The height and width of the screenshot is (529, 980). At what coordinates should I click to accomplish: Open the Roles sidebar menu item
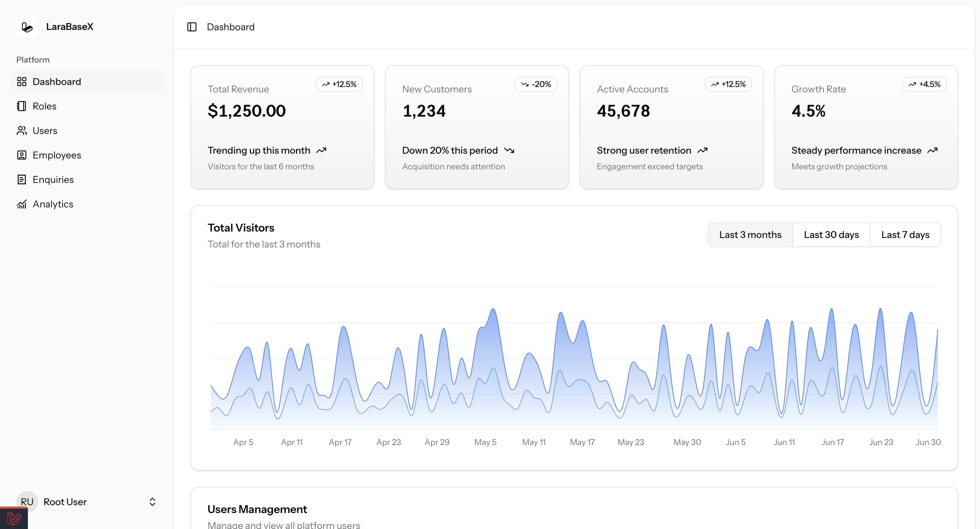(87, 106)
